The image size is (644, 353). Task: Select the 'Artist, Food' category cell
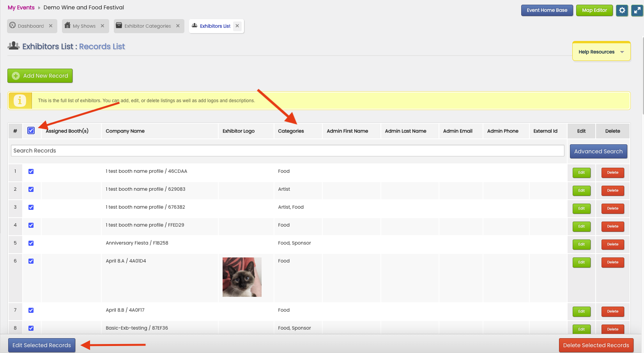(x=291, y=207)
